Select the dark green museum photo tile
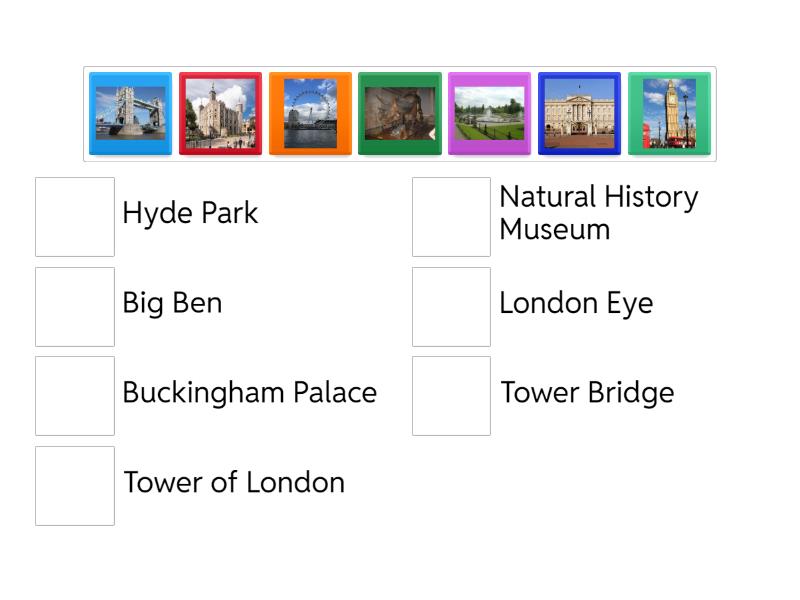 pyautogui.click(x=400, y=113)
